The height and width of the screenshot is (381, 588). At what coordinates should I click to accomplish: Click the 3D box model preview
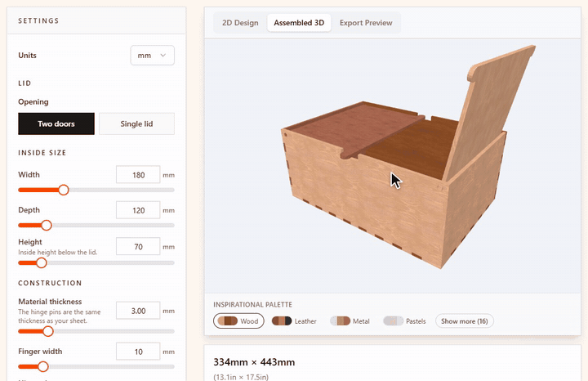[393, 166]
